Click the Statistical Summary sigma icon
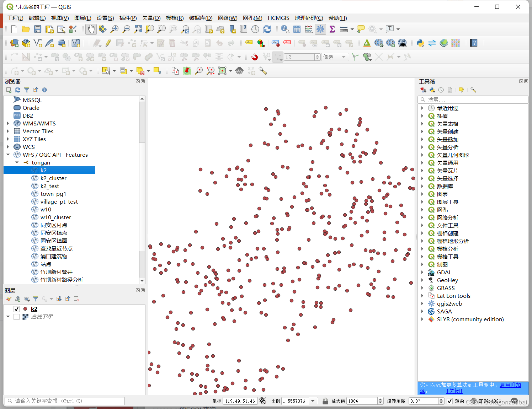 click(332, 29)
